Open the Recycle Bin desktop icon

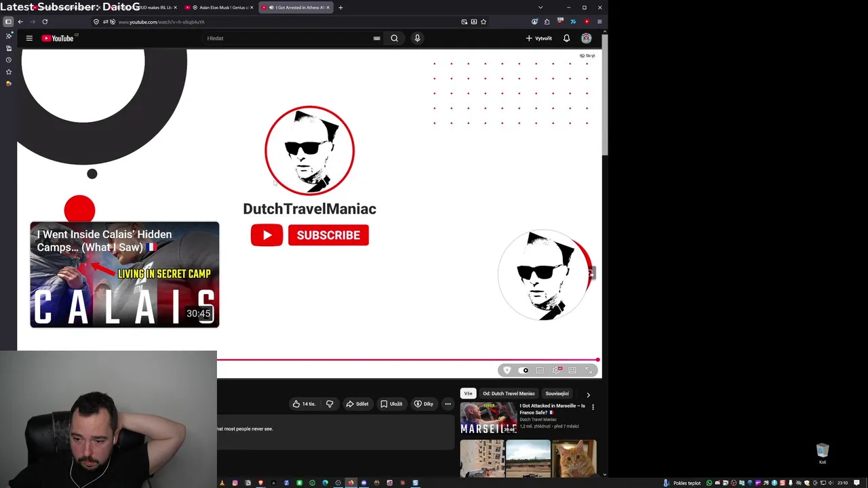pos(823,453)
